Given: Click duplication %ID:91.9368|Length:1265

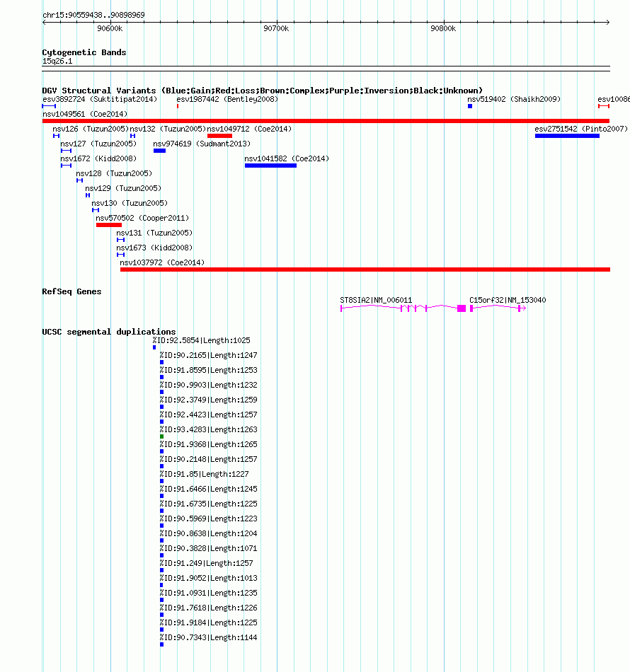Looking at the screenshot, I should [x=208, y=444].
